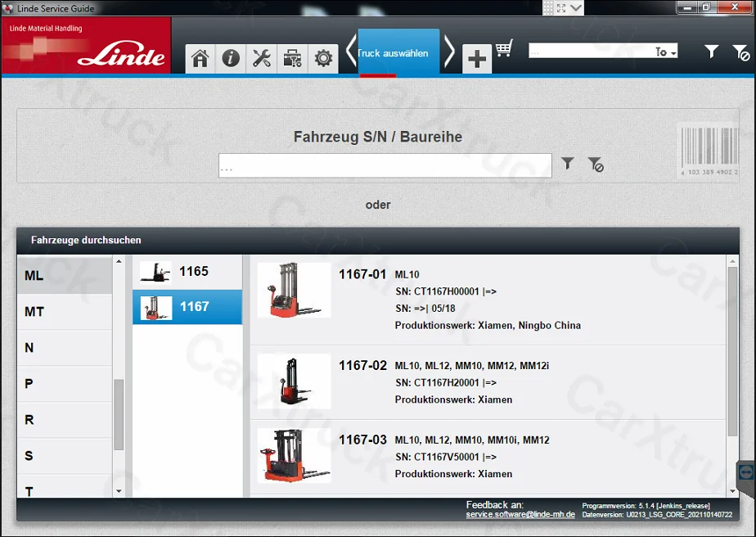Open the toolbox diagnostics icon
Viewport: 756px width, 537px height.
(x=293, y=59)
